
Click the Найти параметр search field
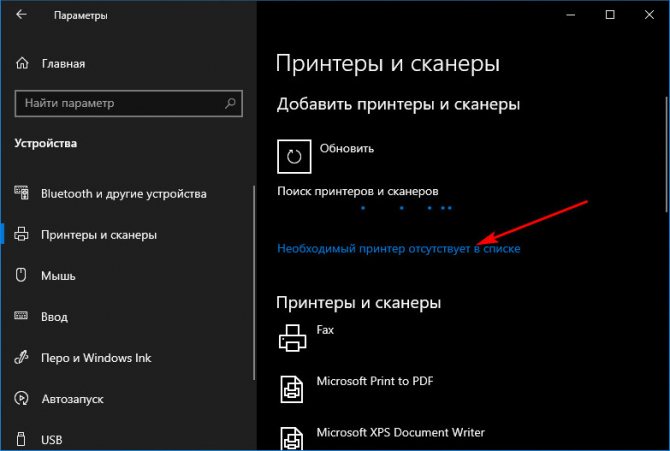click(129, 103)
